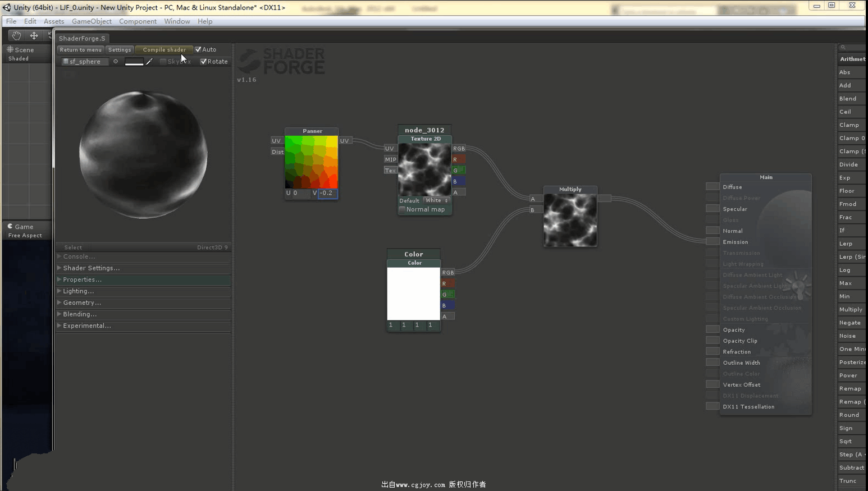This screenshot has width=868, height=491.
Task: Click Color node's red R output
Action: coord(447,283)
